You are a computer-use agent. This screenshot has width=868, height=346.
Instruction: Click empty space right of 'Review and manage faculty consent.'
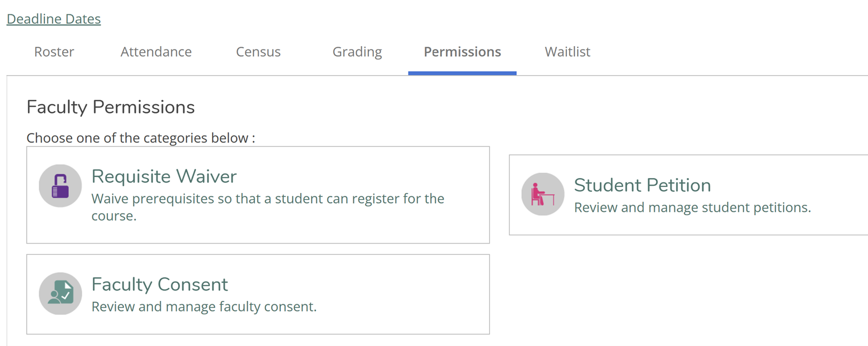401,307
